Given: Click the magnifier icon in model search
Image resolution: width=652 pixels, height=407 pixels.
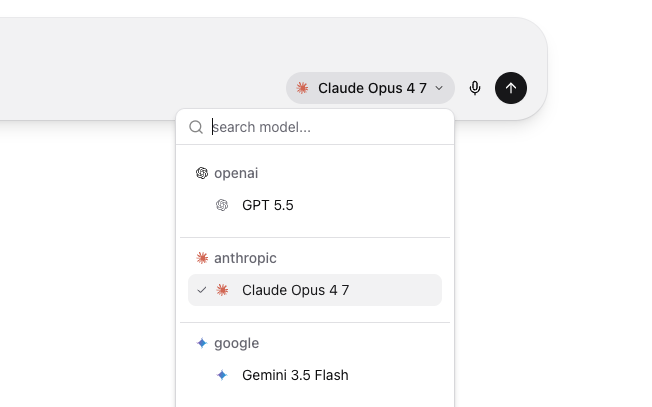Looking at the screenshot, I should pyautogui.click(x=196, y=127).
